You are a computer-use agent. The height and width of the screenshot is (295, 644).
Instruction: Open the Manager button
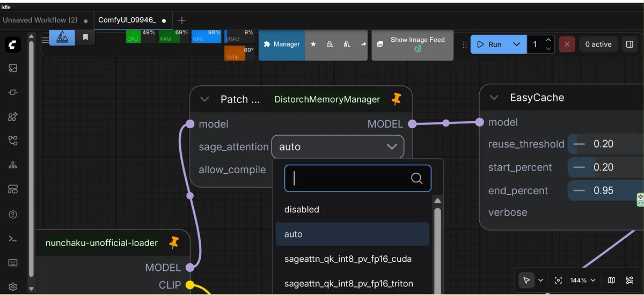(282, 45)
